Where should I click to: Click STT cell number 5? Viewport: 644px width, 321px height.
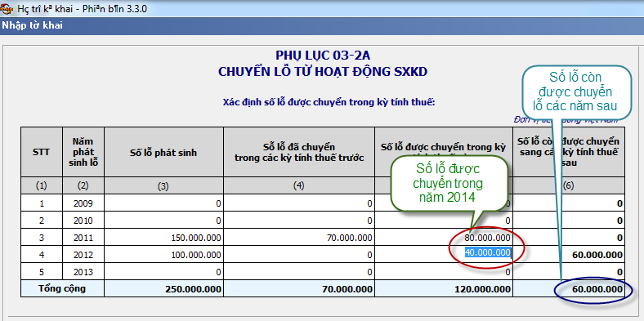[x=42, y=272]
